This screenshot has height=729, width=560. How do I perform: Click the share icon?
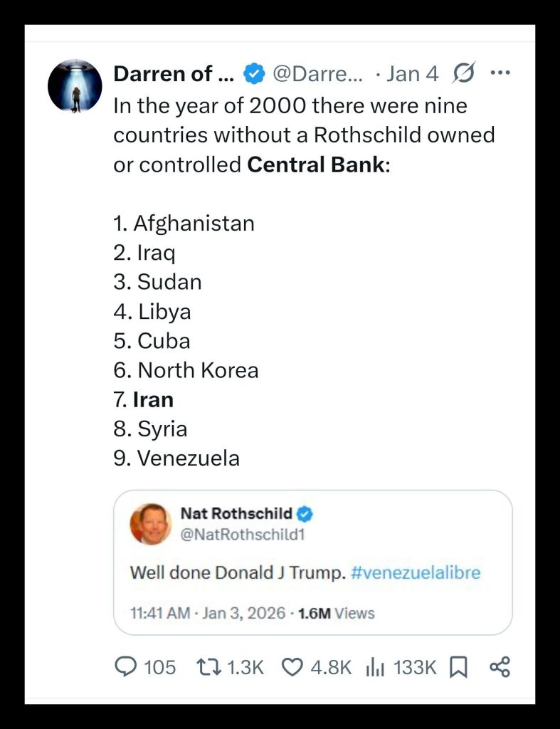(x=500, y=667)
